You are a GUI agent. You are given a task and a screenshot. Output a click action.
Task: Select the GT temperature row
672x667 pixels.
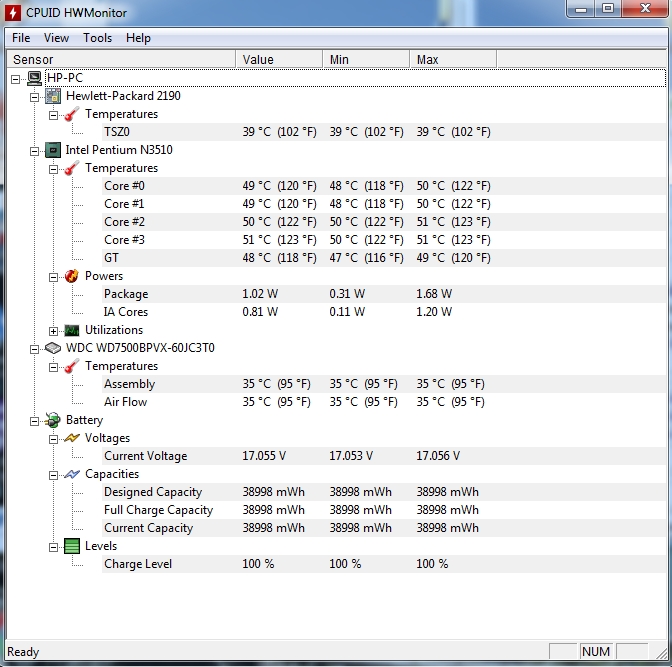coord(384,258)
